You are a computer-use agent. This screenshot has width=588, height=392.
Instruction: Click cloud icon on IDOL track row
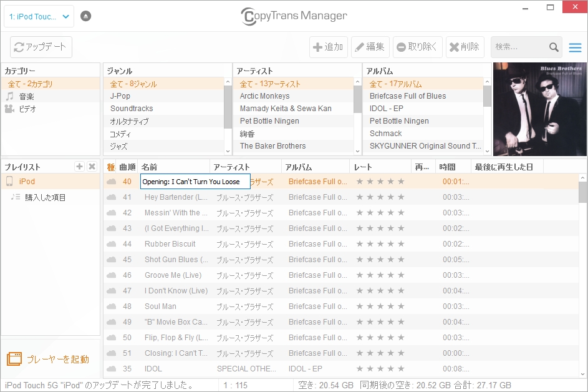click(112, 369)
